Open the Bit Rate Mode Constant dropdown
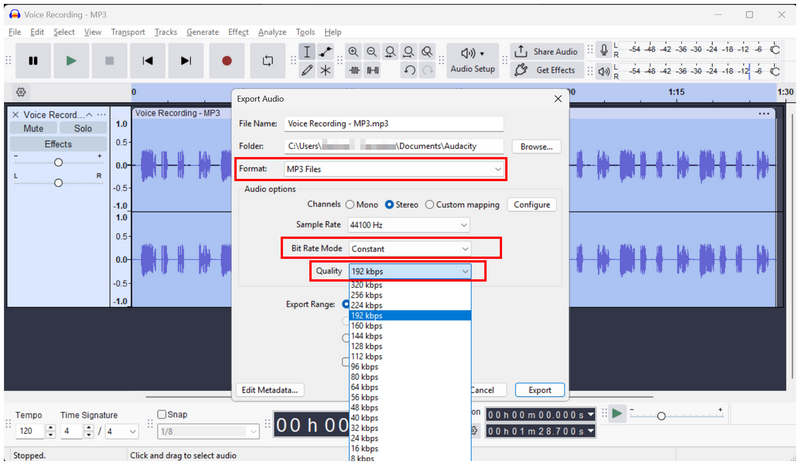The height and width of the screenshot is (465, 800). [410, 249]
